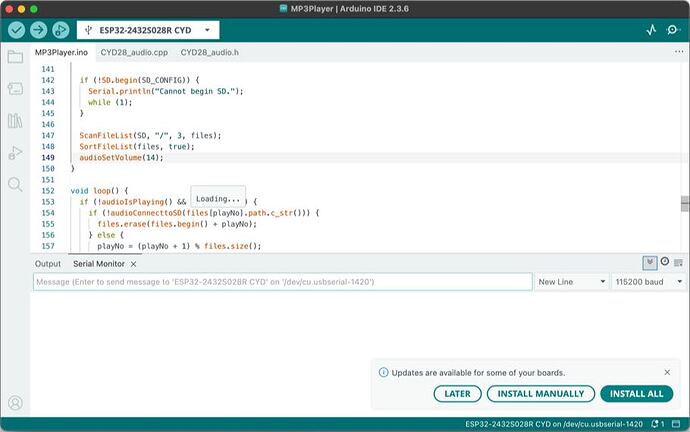Click the playNo = (playNo + 1) line
The image size is (690, 432).
179,246
